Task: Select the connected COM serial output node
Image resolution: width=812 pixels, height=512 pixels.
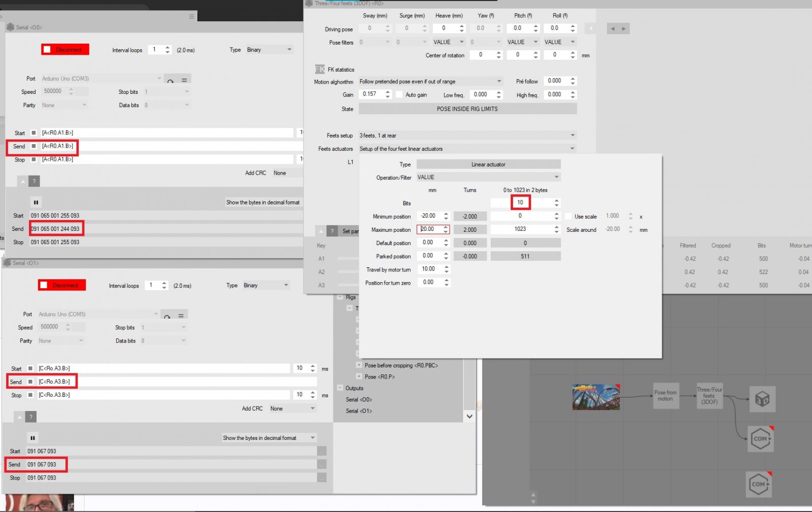Action: click(760, 439)
